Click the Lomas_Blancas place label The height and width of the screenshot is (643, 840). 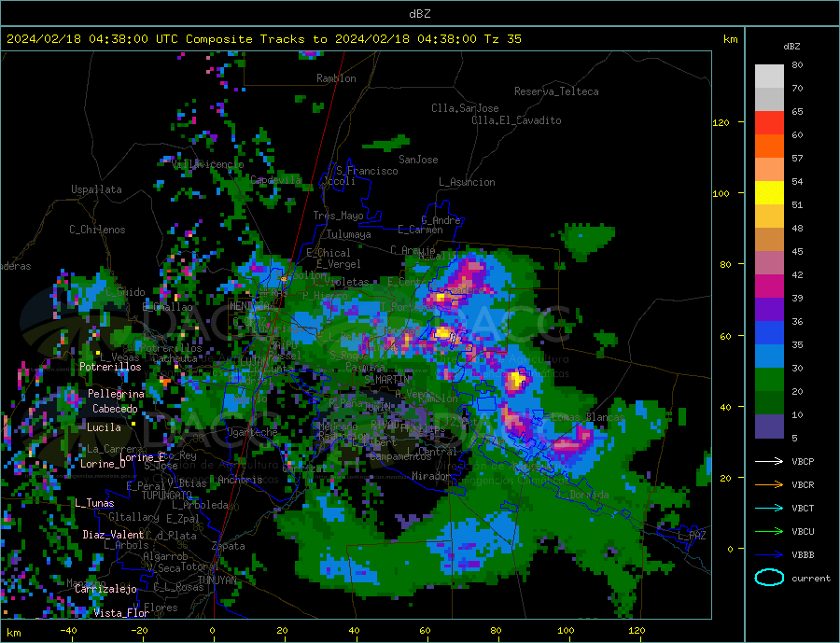588,417
